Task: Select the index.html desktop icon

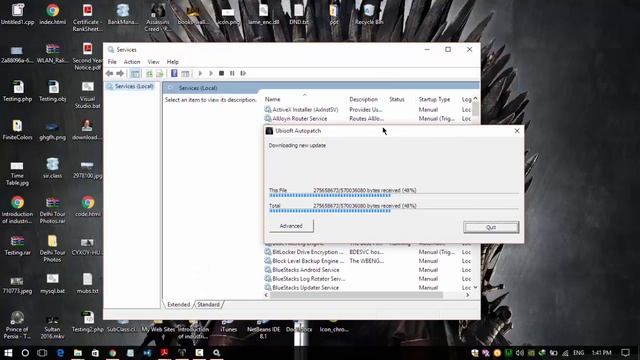Action: [x=53, y=14]
